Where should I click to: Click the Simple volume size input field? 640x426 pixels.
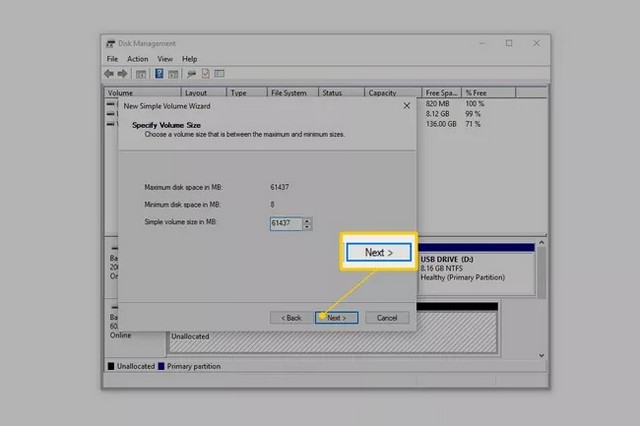pos(285,224)
